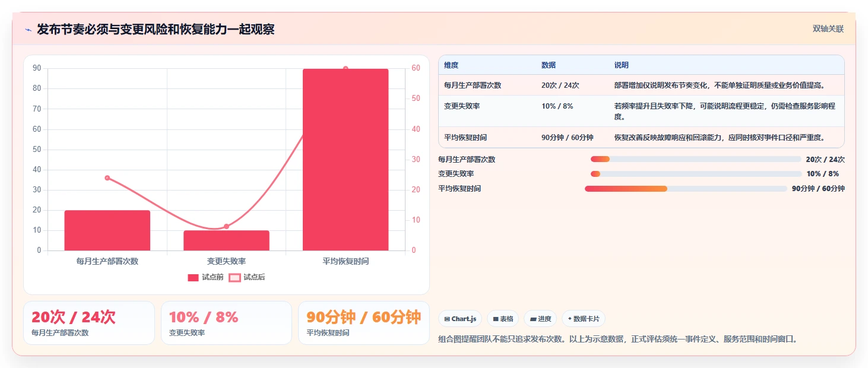This screenshot has height=368, width=868.
Task: Click the 10% / 8% value after the progress bar
Action: (823, 174)
